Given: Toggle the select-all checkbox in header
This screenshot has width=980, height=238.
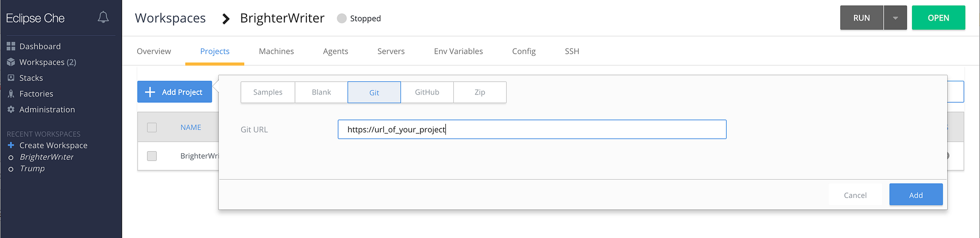Looking at the screenshot, I should click(x=152, y=127).
